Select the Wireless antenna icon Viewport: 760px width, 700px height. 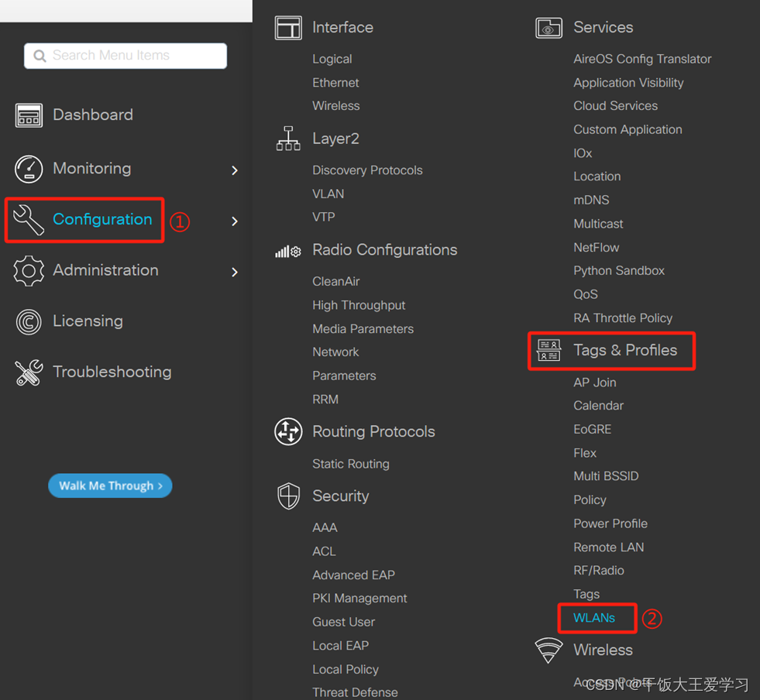pyautogui.click(x=549, y=650)
